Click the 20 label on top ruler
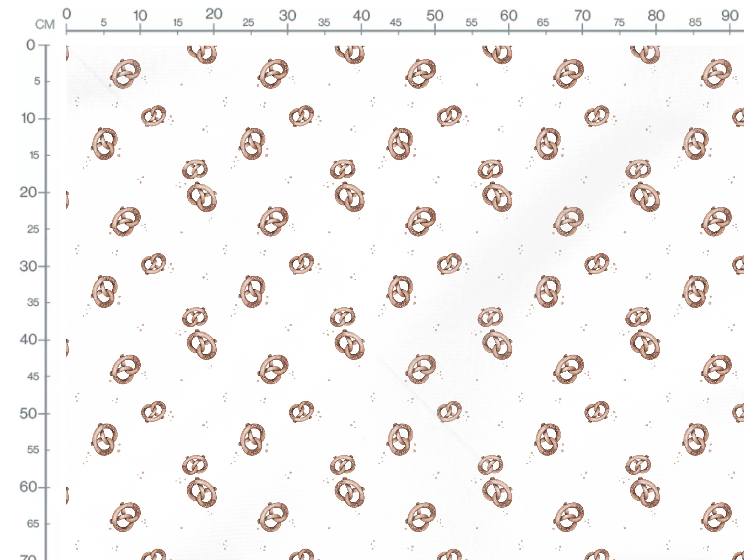The image size is (744, 560). pyautogui.click(x=214, y=14)
